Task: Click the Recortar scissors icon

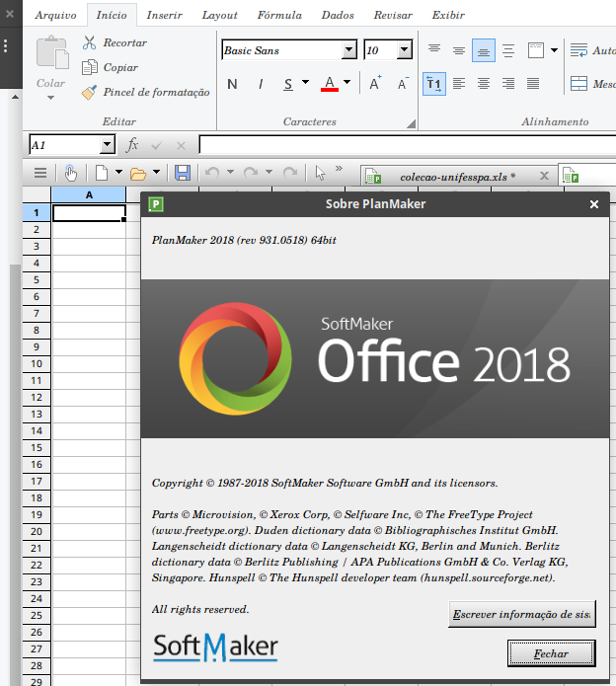Action: [x=89, y=42]
